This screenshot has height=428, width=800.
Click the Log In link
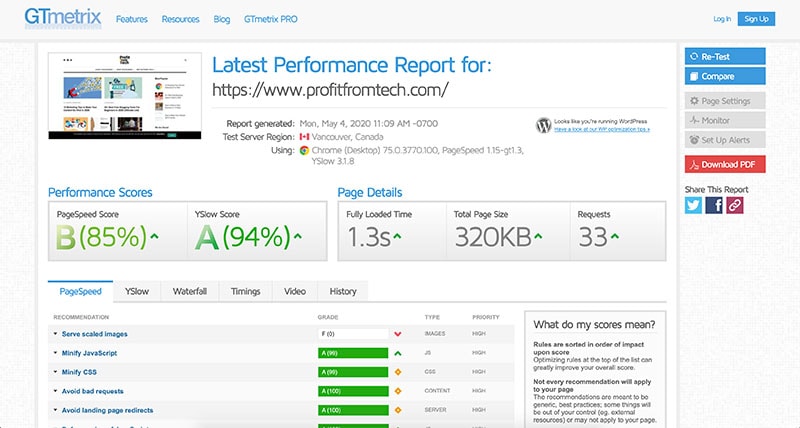pos(722,19)
